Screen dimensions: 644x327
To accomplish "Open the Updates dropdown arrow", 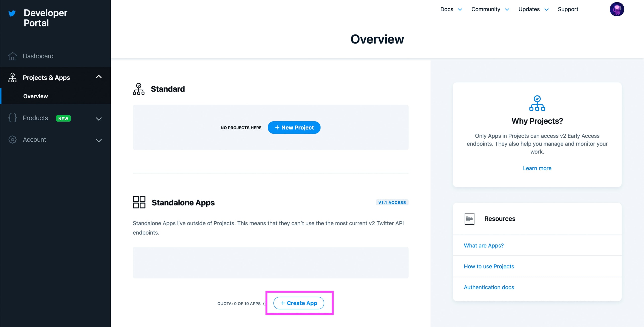I will (546, 10).
